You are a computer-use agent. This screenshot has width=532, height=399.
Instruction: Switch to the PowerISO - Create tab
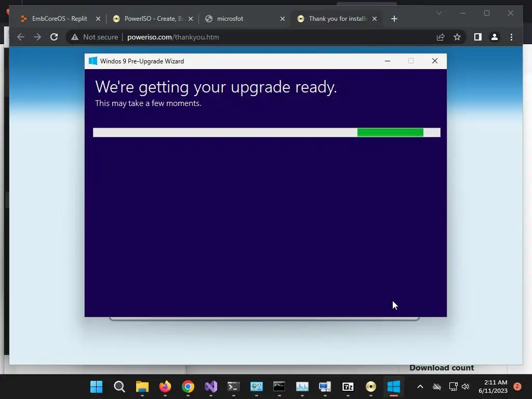point(153,19)
